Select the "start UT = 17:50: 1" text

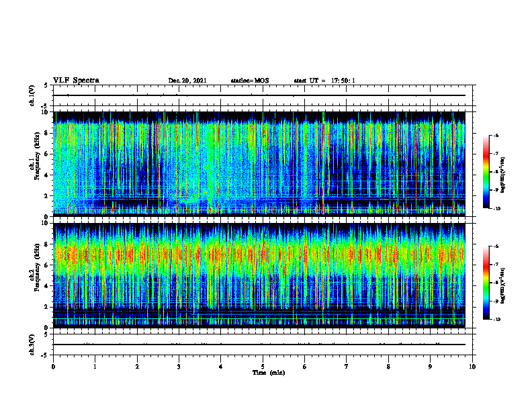tap(324, 81)
